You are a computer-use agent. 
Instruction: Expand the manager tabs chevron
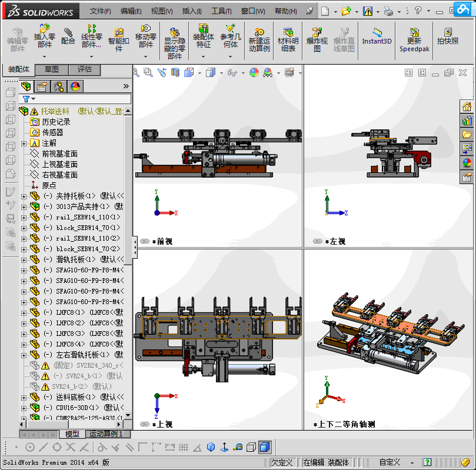point(126,86)
